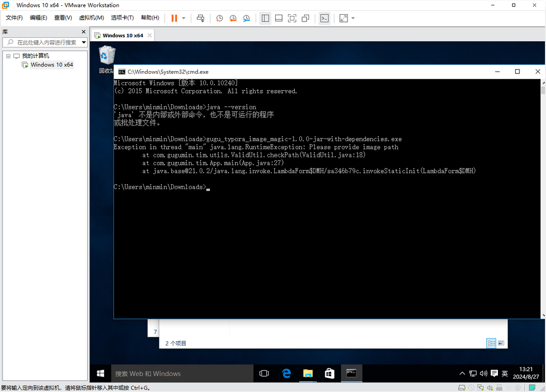
Task: Click the teal message log status icon
Action: [532, 388]
